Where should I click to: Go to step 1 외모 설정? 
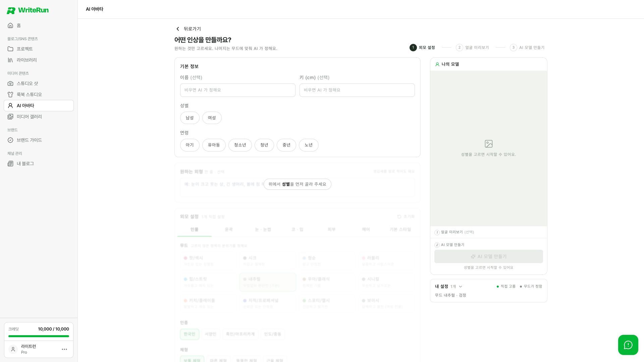tap(422, 48)
